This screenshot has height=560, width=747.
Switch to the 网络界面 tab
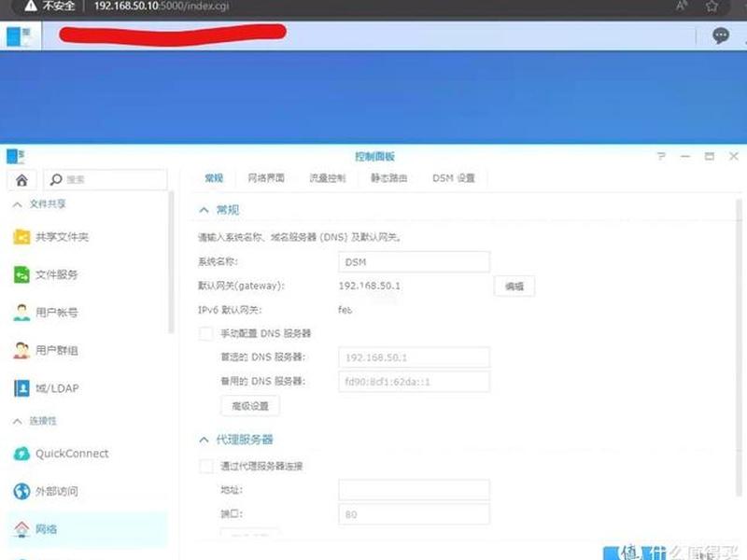tap(266, 178)
